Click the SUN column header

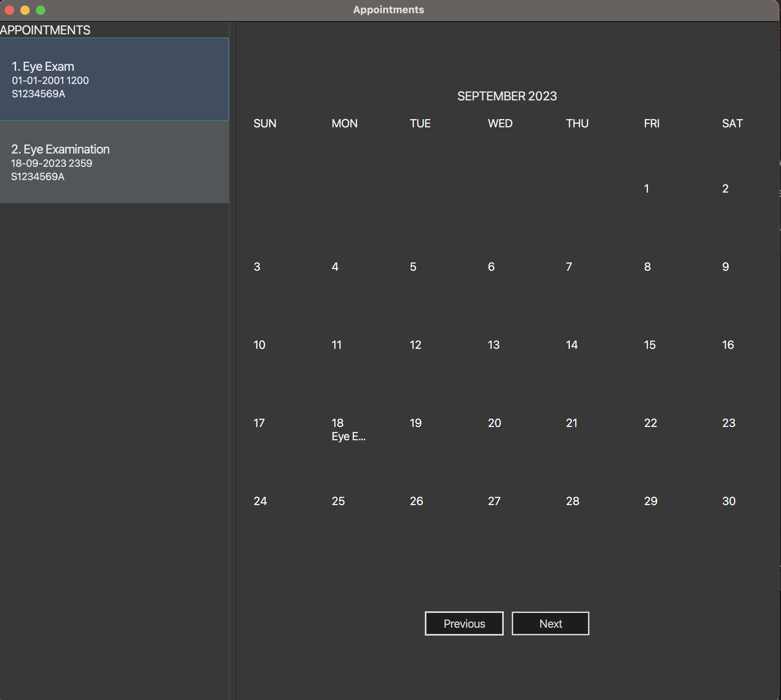(265, 123)
